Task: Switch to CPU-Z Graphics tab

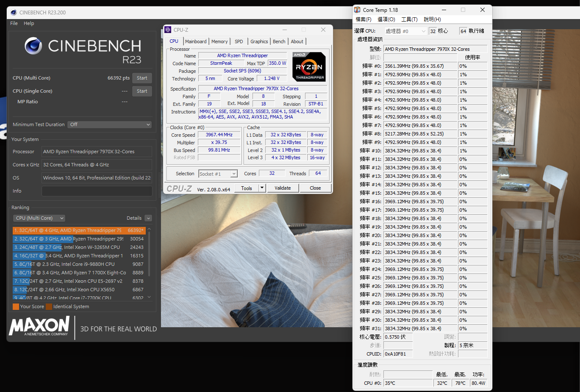Action: tap(259, 41)
